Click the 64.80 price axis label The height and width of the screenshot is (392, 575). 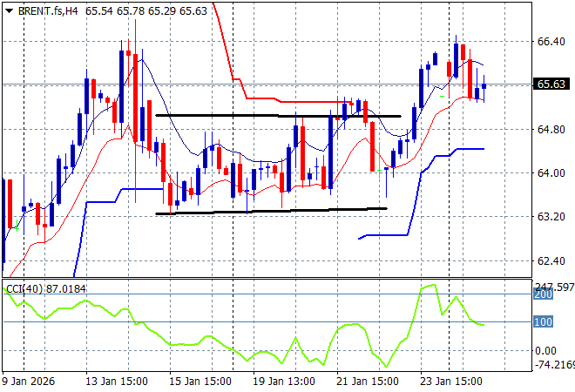coord(549,129)
